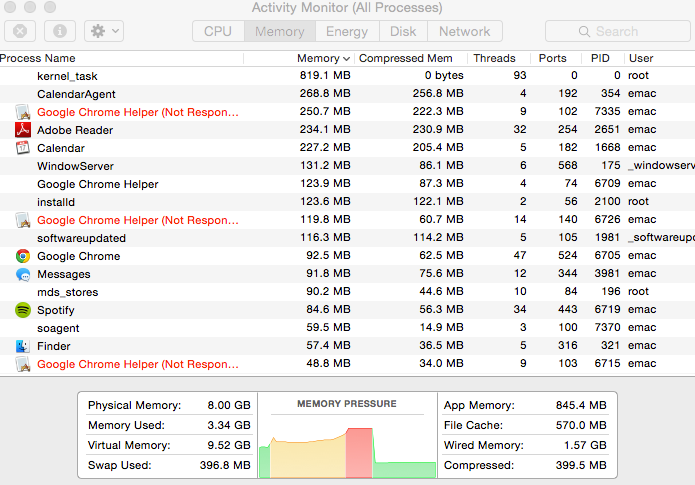Select the soagent process row
The height and width of the screenshot is (485, 695).
[x=348, y=328]
